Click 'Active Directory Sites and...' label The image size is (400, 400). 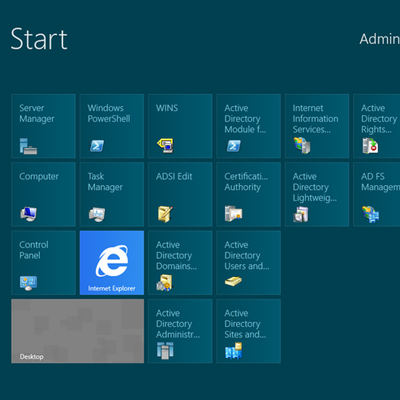(245, 324)
